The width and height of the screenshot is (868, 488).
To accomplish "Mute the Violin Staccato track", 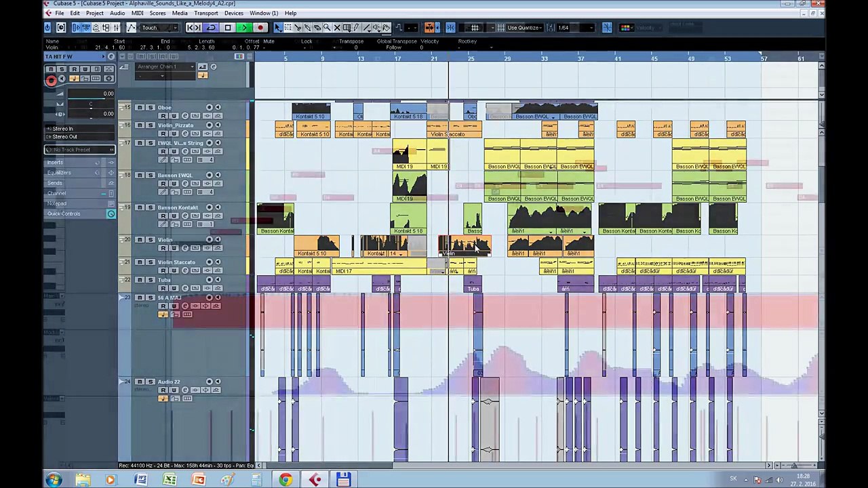I will (140, 262).
